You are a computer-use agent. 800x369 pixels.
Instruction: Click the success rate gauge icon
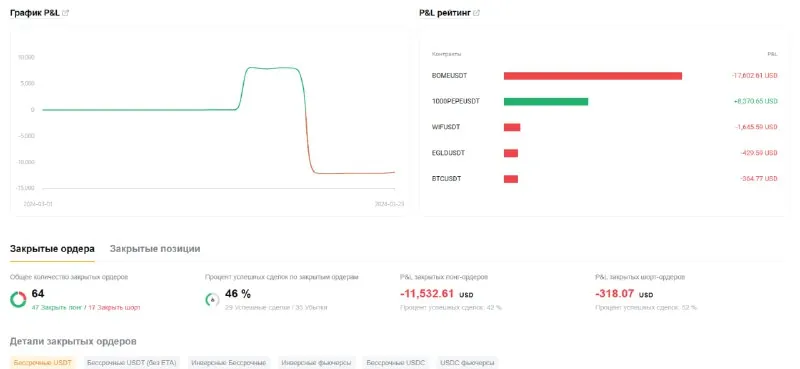(212, 300)
